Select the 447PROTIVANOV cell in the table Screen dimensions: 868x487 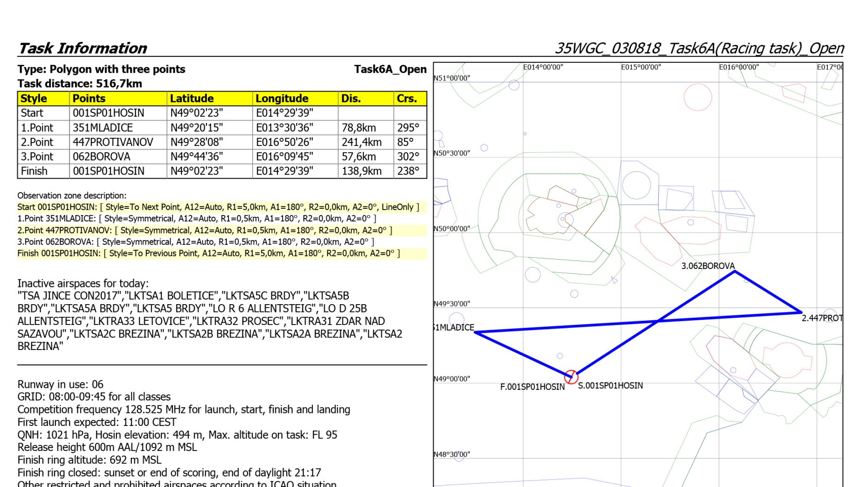point(113,142)
